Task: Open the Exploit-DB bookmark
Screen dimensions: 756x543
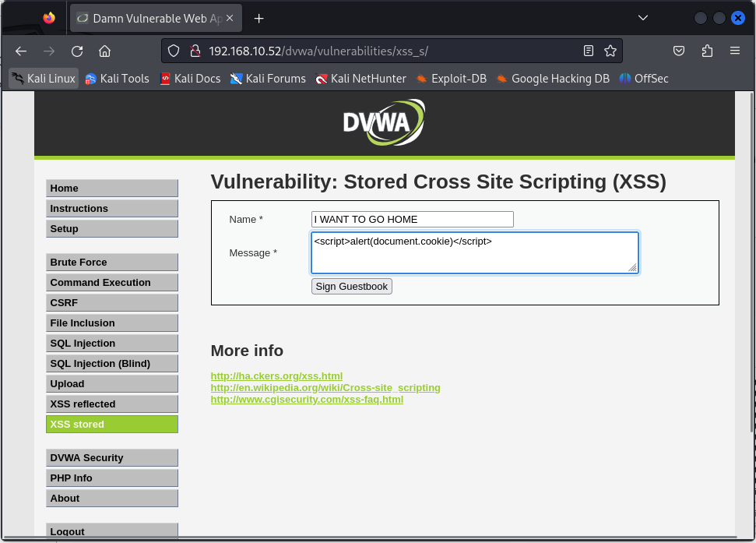Action: click(x=452, y=78)
